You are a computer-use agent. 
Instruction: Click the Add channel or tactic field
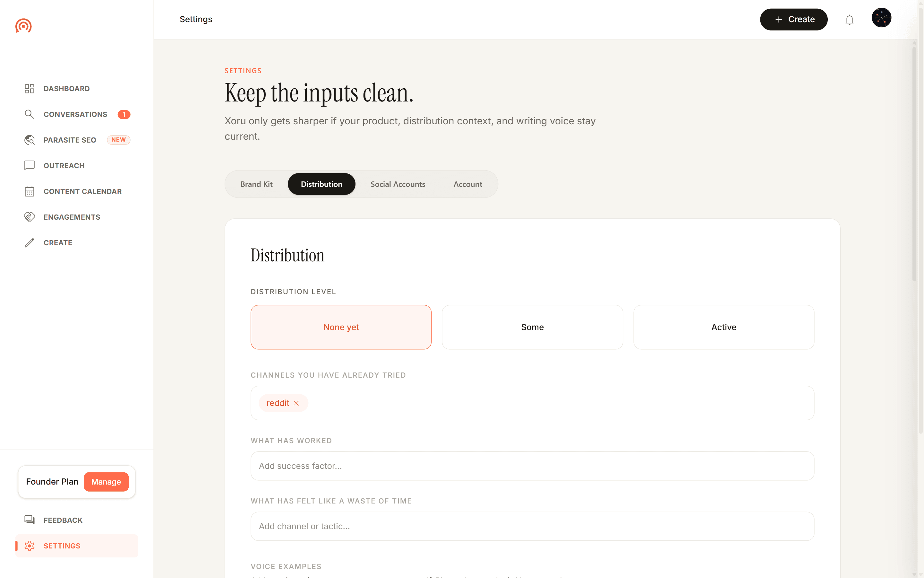coord(532,526)
